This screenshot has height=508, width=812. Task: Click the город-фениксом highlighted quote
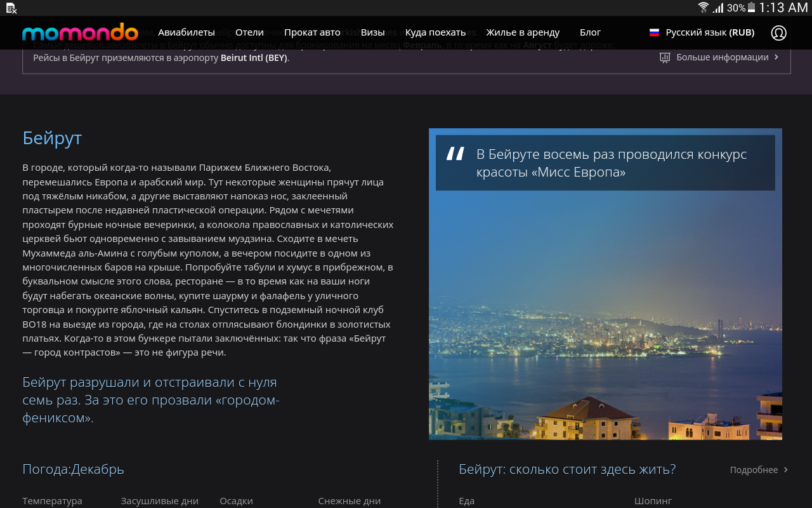point(151,400)
